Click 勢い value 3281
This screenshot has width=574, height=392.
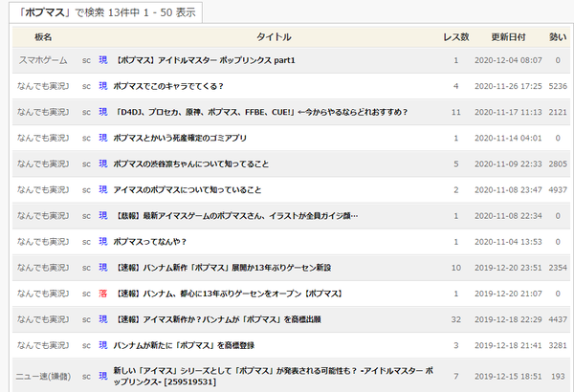(x=558, y=345)
